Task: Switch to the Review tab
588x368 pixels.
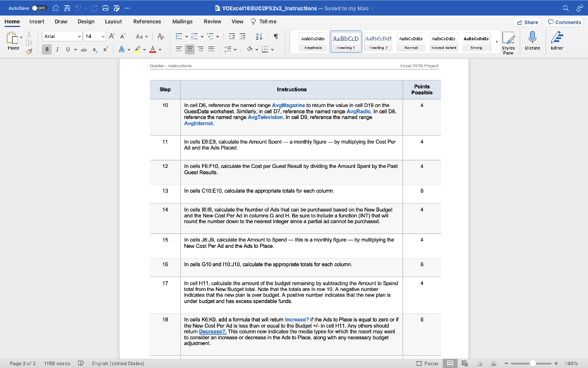Action: point(212,21)
